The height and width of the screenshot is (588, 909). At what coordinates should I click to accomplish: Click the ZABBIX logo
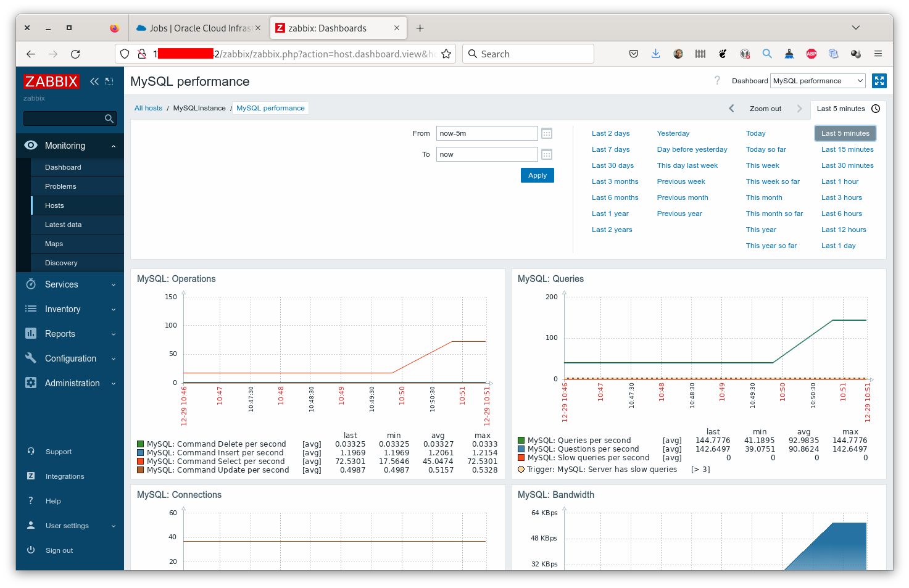click(x=51, y=81)
